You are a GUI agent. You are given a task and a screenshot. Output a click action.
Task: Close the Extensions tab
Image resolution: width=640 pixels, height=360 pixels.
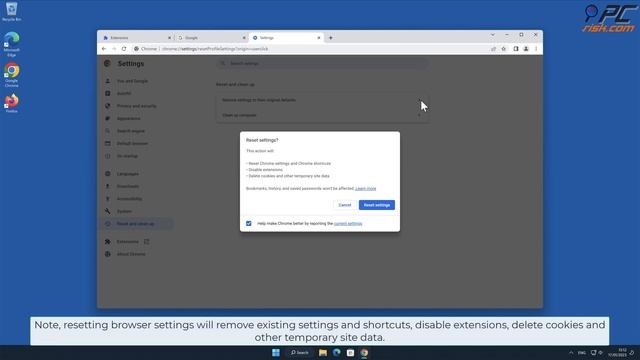[169, 38]
